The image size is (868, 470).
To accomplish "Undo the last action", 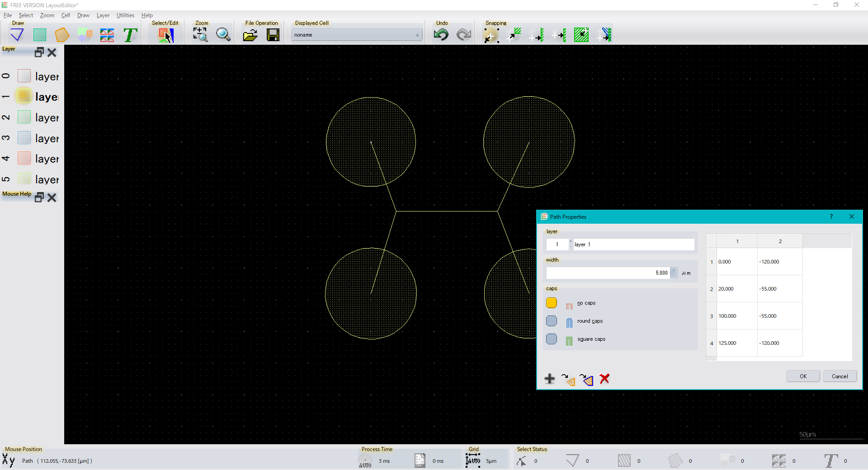I will click(x=441, y=35).
